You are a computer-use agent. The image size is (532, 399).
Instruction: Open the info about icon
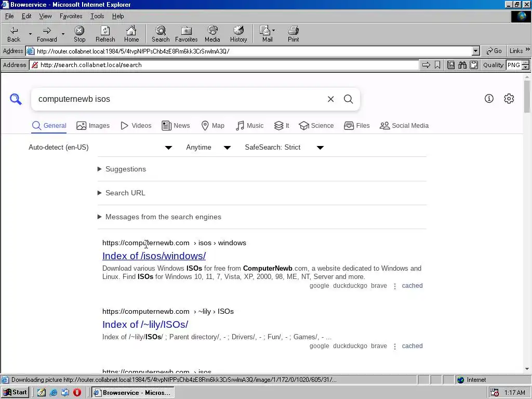[489, 99]
